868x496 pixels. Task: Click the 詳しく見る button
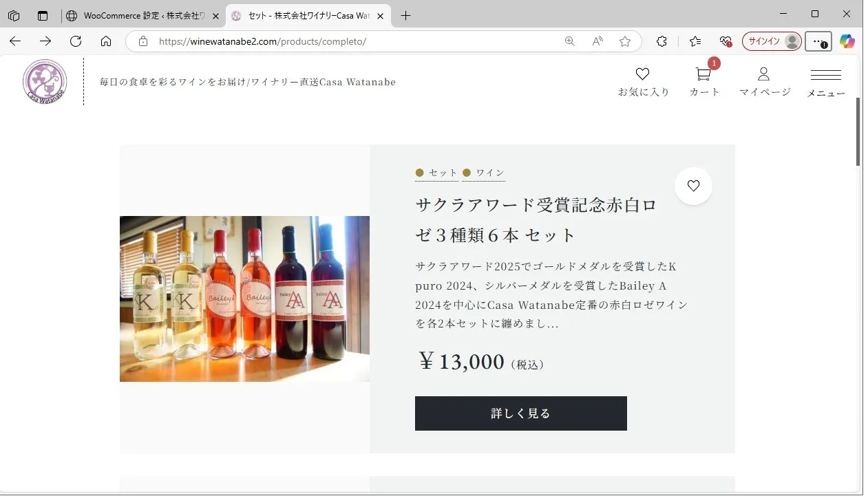pos(520,413)
